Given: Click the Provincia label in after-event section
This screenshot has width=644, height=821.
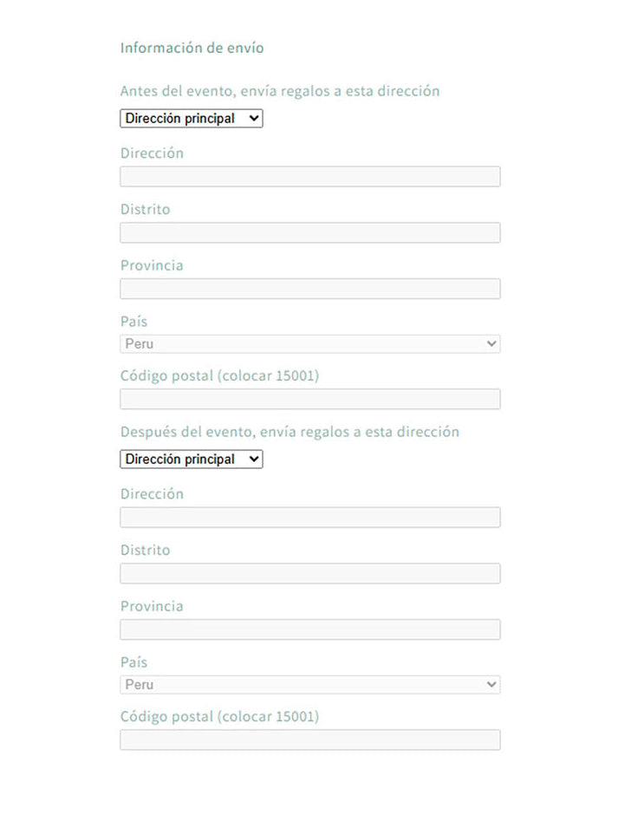Looking at the screenshot, I should tap(152, 606).
